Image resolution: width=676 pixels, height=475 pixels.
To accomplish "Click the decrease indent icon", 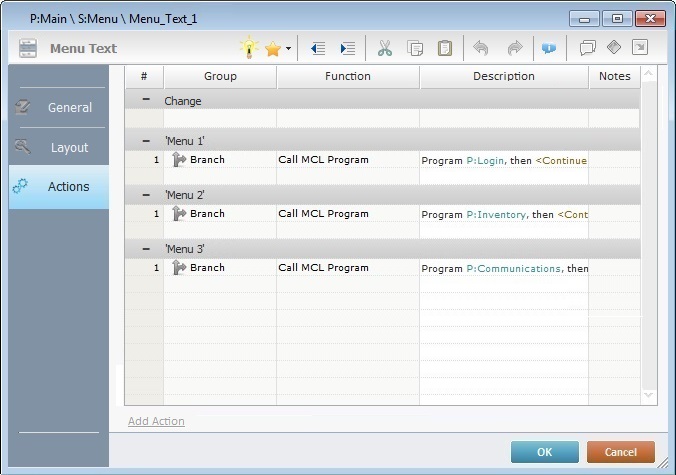I will (318, 48).
